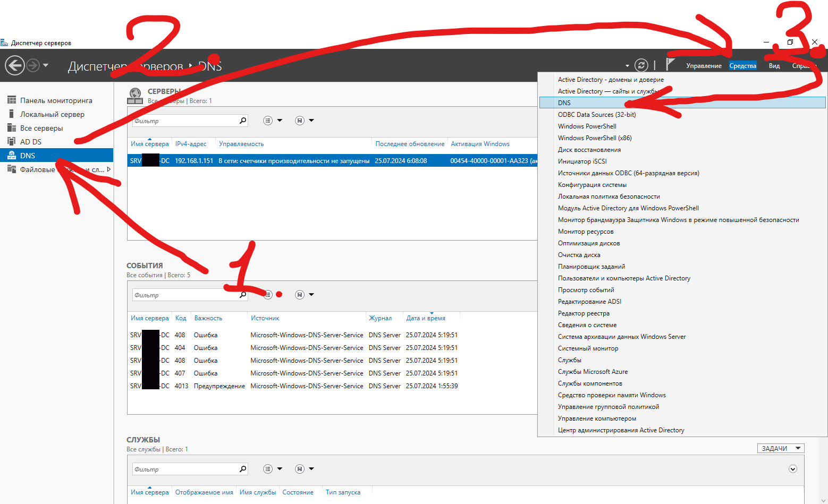
Task: Sort servers by Последнее обновление column
Action: [x=410, y=144]
